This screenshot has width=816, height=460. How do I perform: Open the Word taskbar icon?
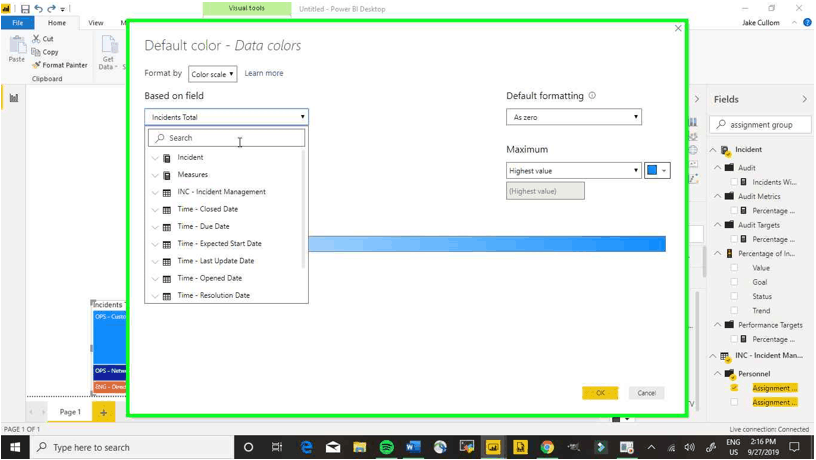click(x=413, y=447)
